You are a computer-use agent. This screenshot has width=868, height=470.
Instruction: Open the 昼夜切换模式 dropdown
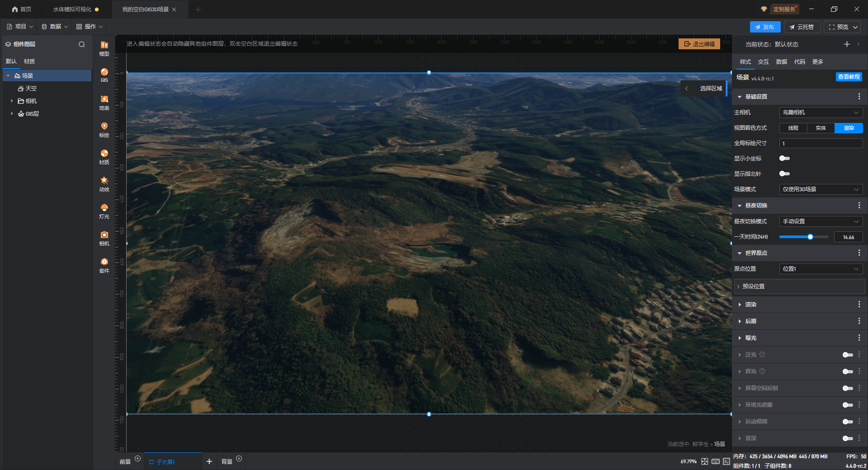[821, 221]
